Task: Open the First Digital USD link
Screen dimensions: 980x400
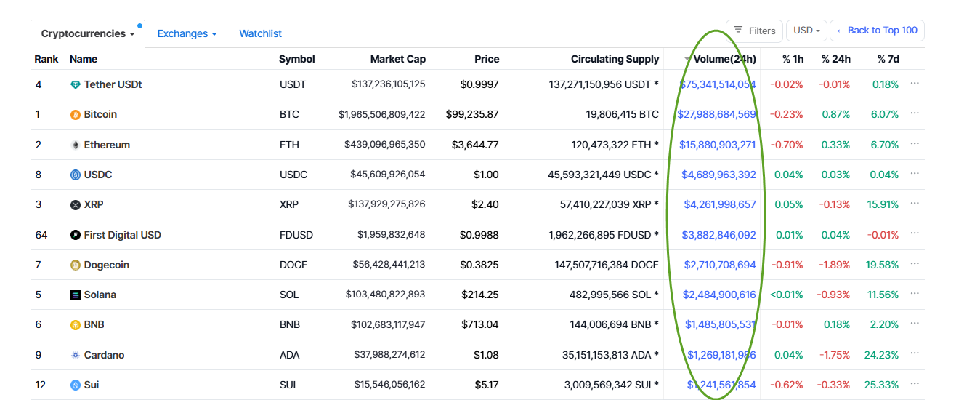Action: pos(123,235)
